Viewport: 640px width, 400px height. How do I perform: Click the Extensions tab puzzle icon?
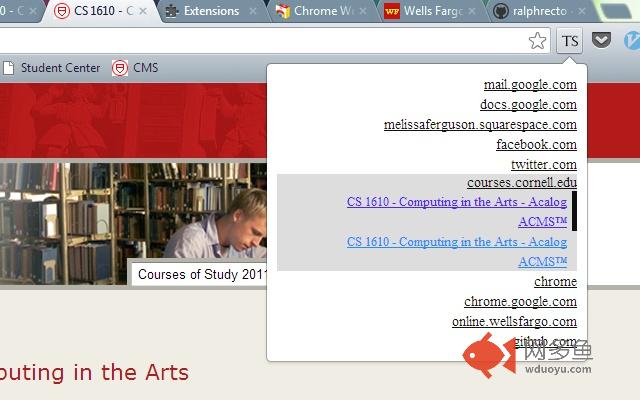(x=171, y=11)
